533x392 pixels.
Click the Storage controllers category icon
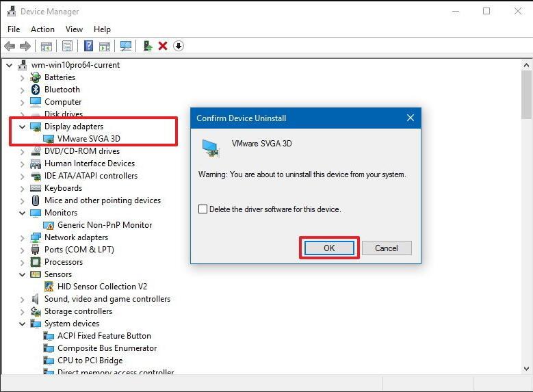click(x=36, y=311)
